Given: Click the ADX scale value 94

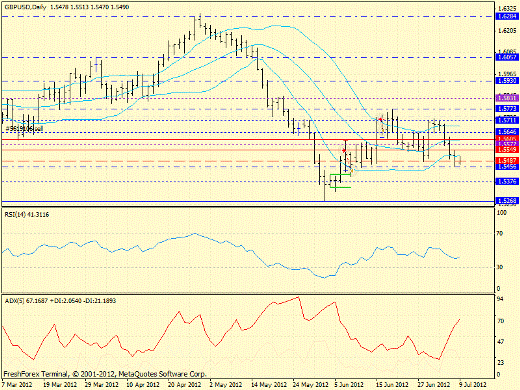Looking at the screenshot, I should click(500, 299).
